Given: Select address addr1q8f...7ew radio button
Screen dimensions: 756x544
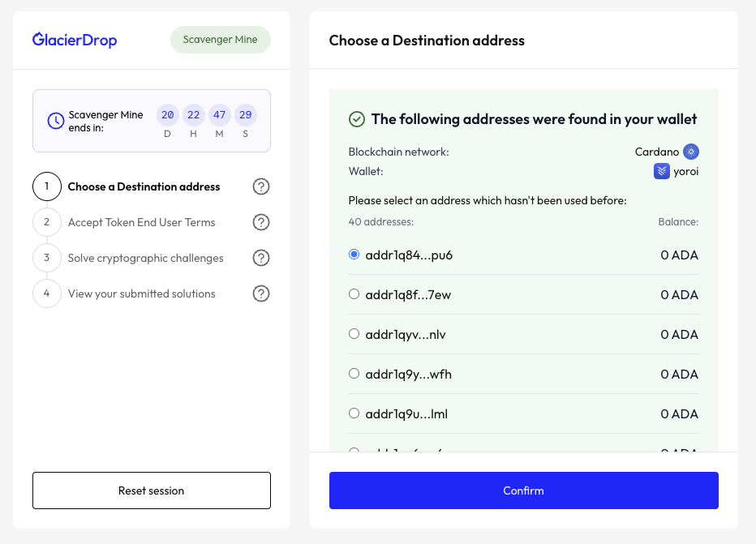Looking at the screenshot, I should coord(354,294).
